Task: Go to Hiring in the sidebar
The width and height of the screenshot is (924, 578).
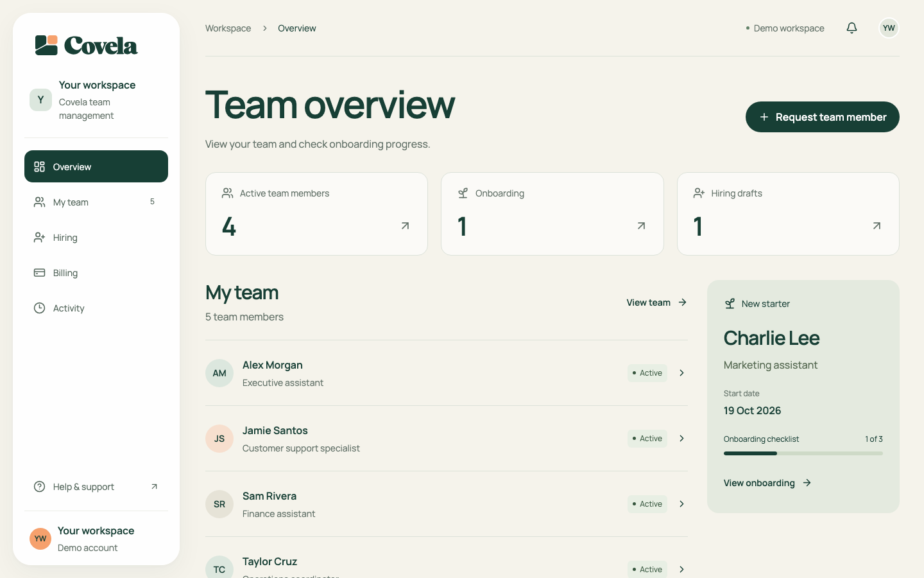Action: [x=96, y=238]
